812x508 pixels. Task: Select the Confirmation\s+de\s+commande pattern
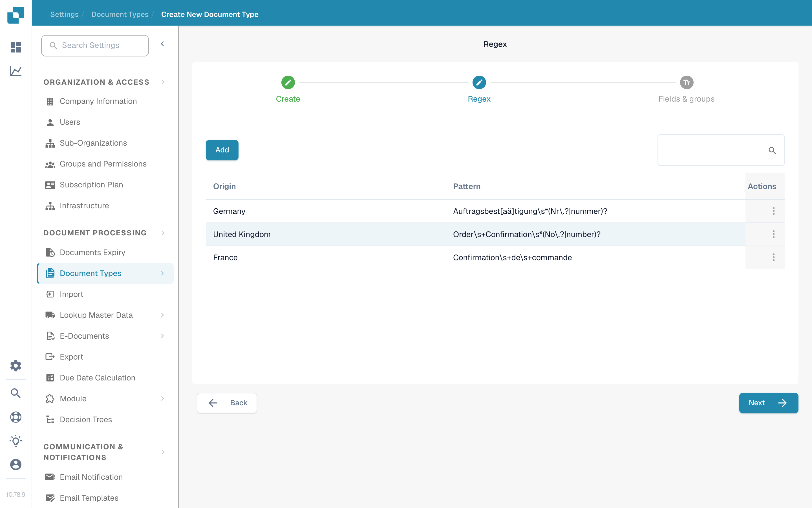pyautogui.click(x=512, y=257)
